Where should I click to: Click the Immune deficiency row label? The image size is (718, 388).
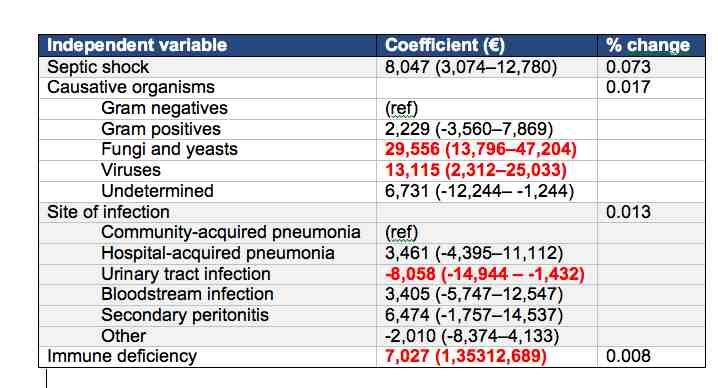122,356
